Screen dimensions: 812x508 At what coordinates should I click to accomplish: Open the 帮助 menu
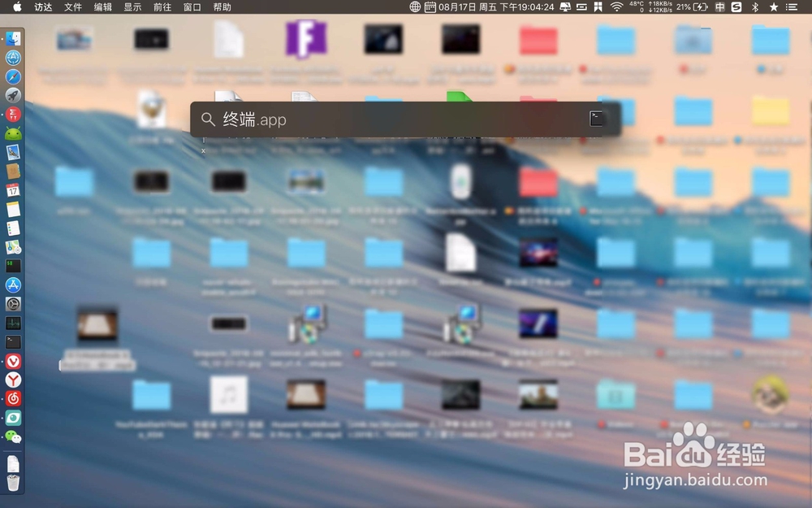[222, 7]
